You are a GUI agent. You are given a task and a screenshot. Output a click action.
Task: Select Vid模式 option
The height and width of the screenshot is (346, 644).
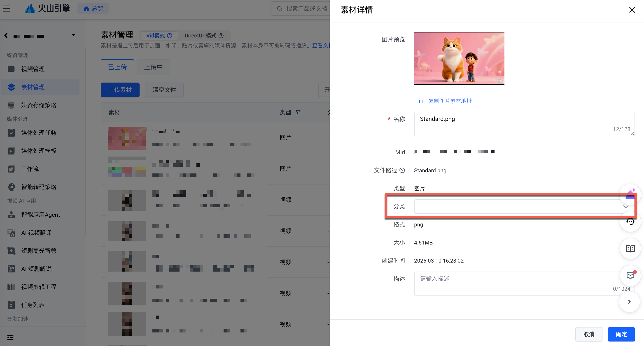coord(156,36)
